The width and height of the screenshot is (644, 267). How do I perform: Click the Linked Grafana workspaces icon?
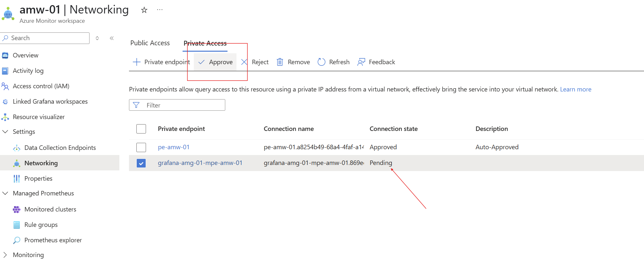coord(5,102)
